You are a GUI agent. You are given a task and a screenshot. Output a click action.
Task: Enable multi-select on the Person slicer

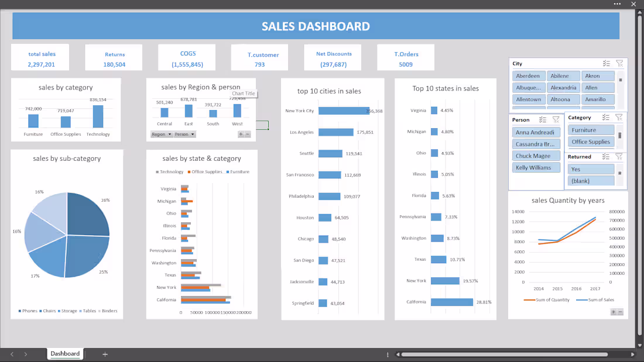point(542,119)
